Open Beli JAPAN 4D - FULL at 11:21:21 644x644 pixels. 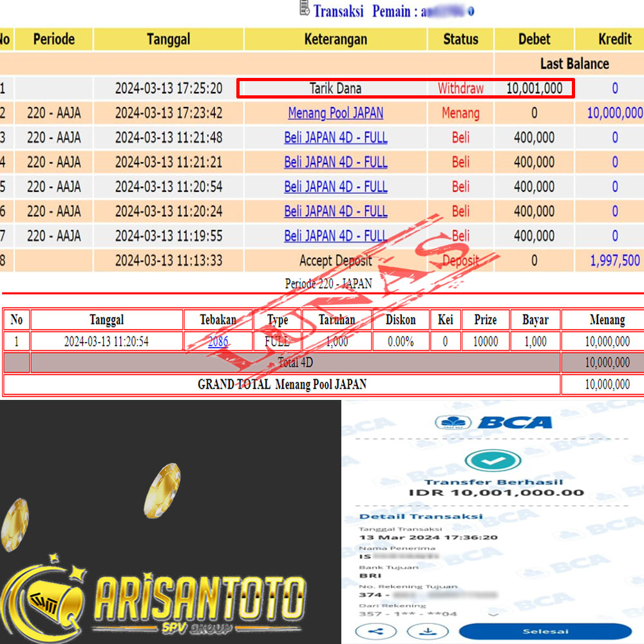[x=336, y=162]
